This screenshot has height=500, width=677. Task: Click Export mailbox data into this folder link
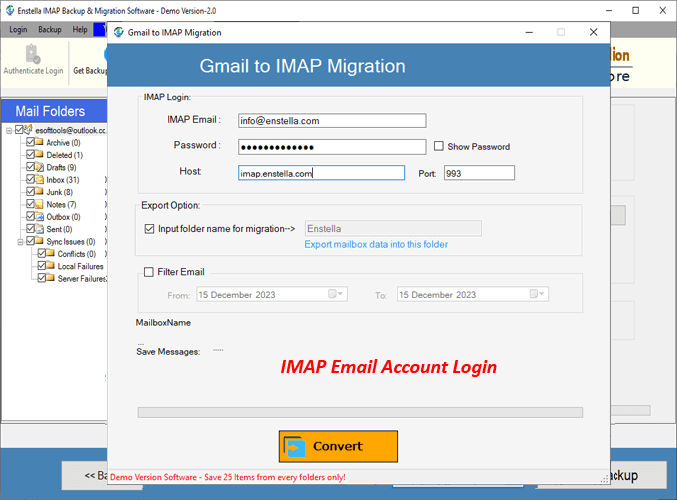tap(376, 244)
